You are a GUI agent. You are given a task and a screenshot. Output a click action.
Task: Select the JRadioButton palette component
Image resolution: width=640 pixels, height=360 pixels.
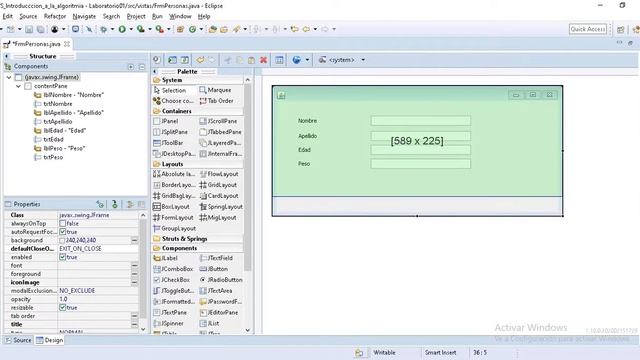[221, 280]
